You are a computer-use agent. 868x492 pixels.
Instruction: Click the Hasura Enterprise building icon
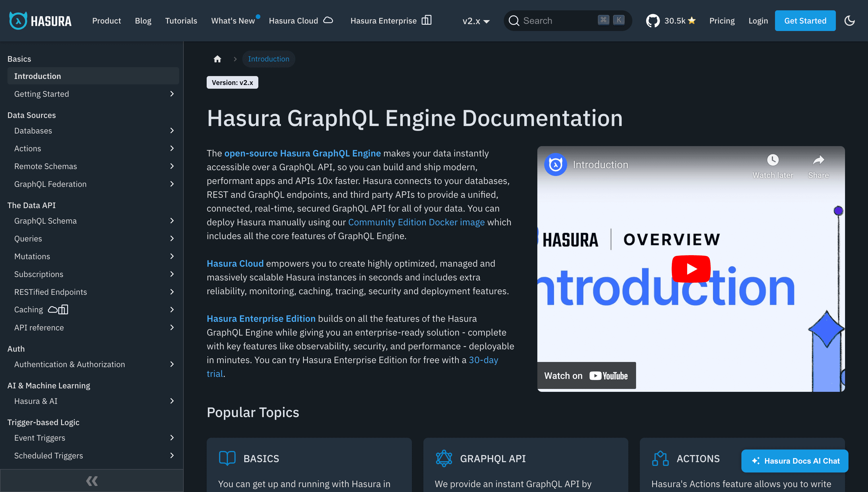click(x=427, y=20)
